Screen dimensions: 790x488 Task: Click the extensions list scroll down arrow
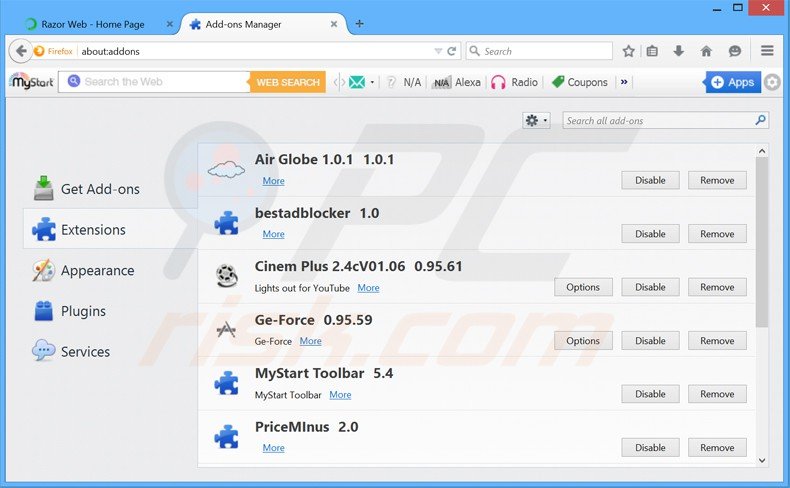[x=762, y=460]
